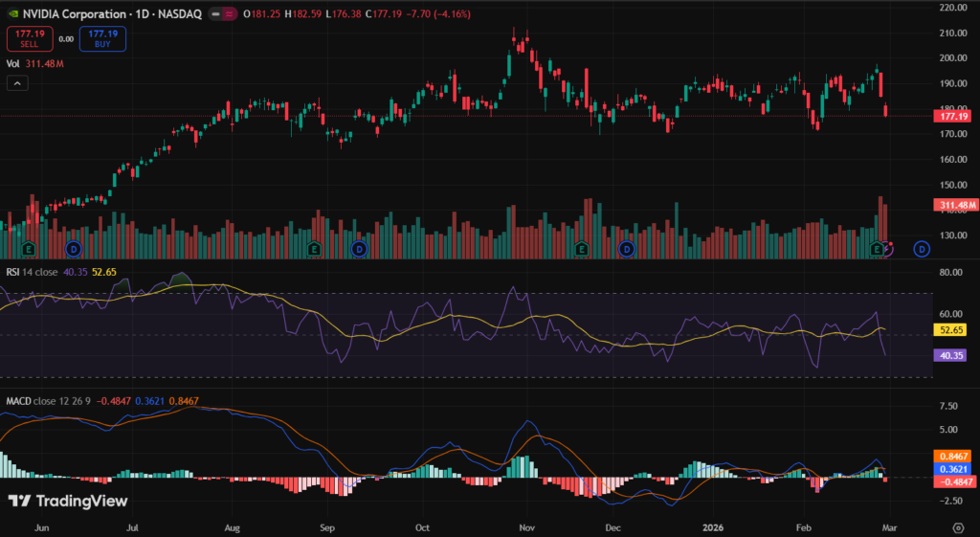
Task: Select the Vol indicator legend
Action: [13, 64]
